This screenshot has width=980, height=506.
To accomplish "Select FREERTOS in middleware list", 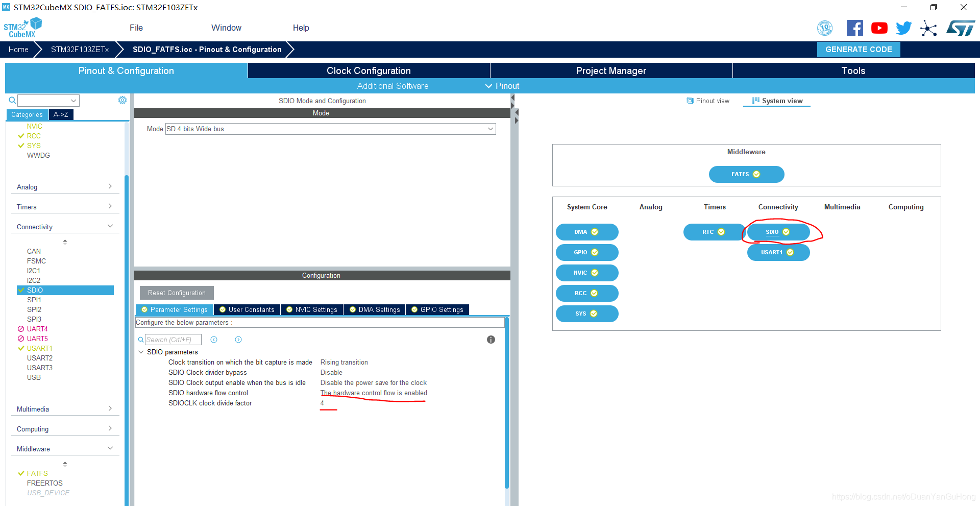I will pos(44,483).
